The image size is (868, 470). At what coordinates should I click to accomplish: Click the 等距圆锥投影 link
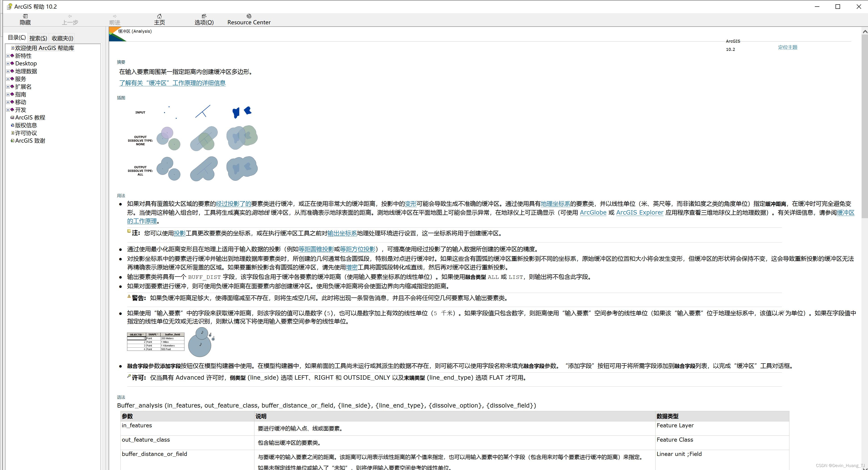point(316,249)
